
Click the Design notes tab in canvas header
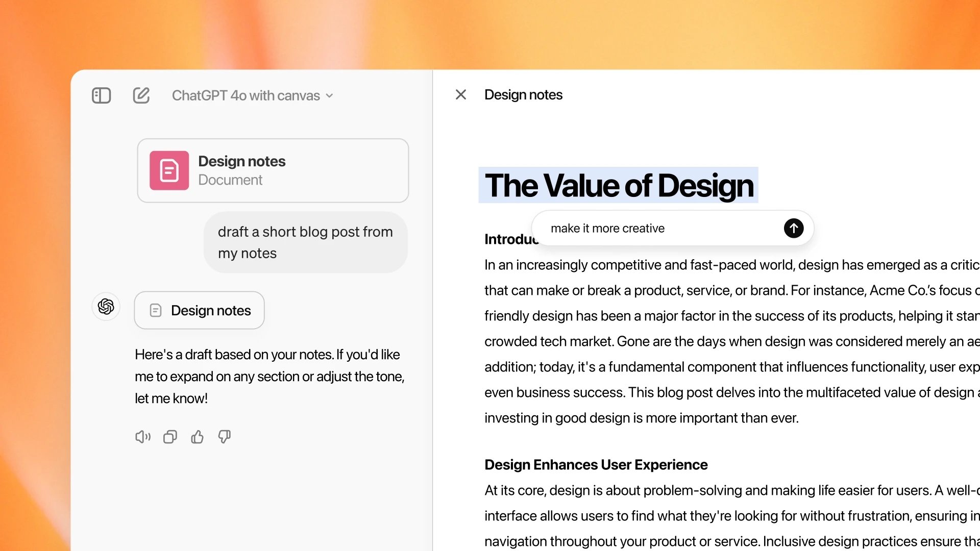(524, 95)
